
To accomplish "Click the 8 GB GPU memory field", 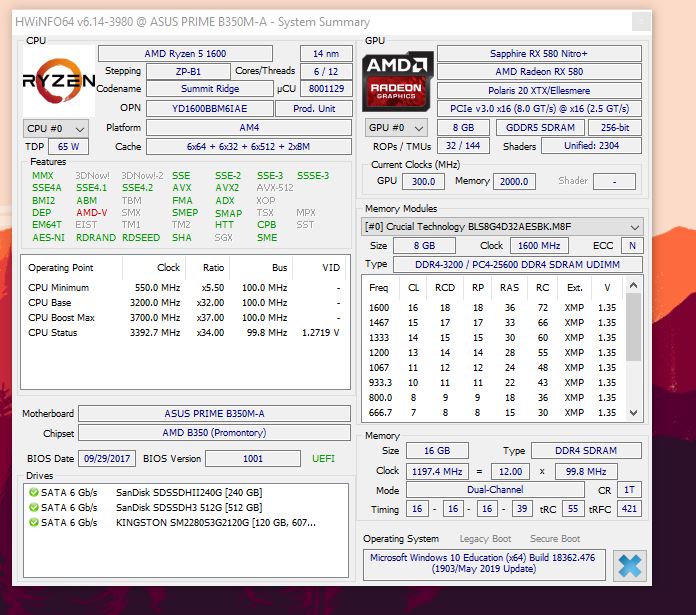I will pyautogui.click(x=463, y=128).
